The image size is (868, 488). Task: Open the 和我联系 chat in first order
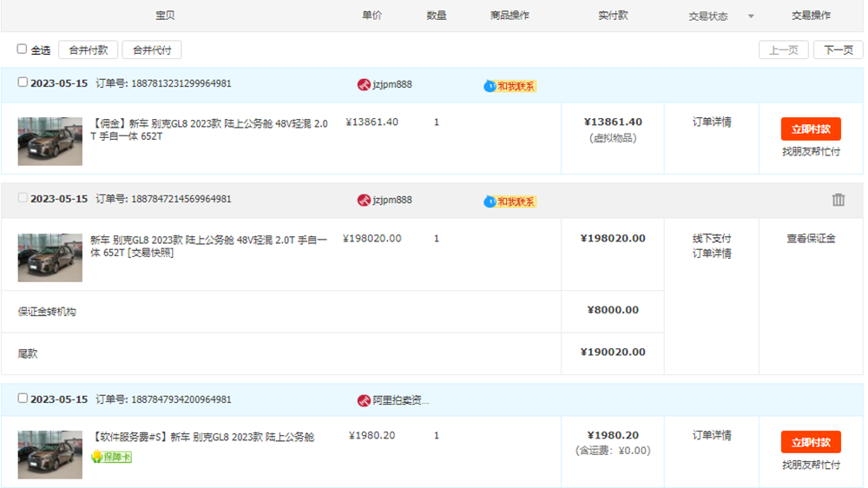click(510, 86)
